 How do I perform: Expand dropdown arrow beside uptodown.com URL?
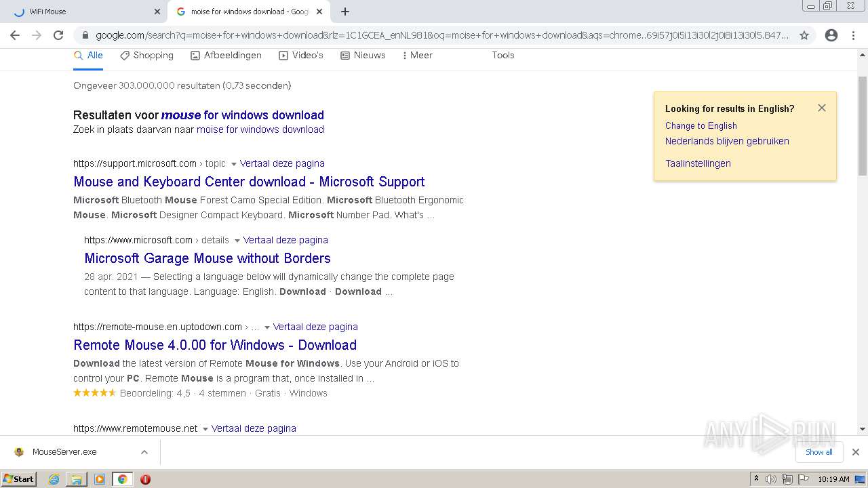point(267,327)
